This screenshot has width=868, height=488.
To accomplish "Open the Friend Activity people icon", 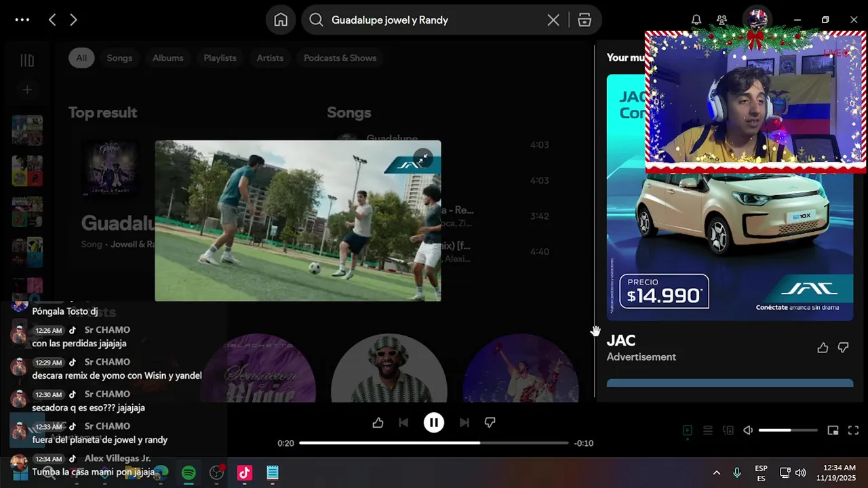I will (x=722, y=20).
